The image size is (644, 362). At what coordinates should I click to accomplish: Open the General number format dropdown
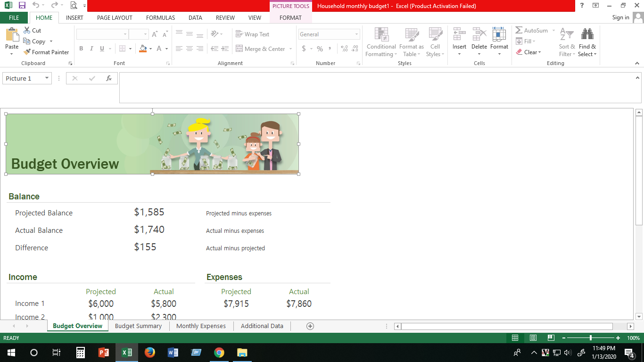(356, 34)
